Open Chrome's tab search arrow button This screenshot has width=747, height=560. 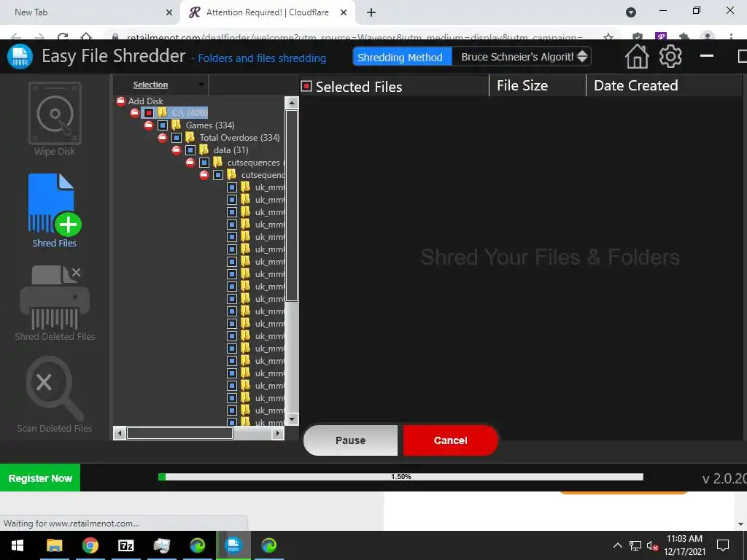coord(631,12)
